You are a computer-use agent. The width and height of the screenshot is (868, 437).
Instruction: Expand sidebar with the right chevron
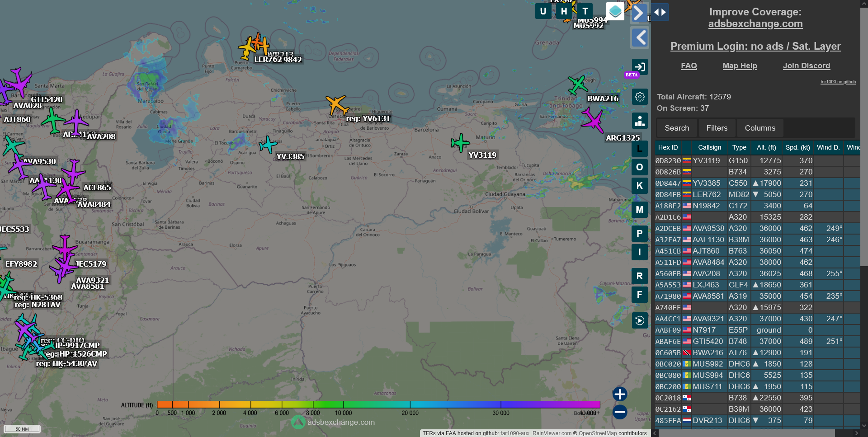(x=638, y=13)
